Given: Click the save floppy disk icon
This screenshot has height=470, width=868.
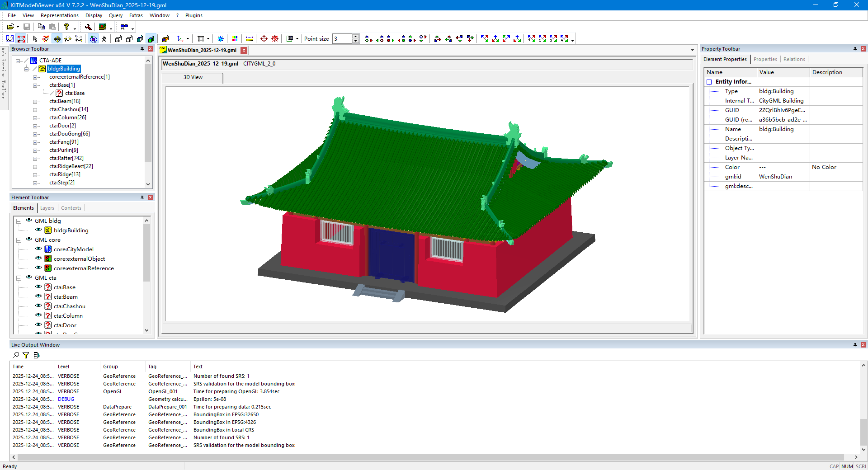Looking at the screenshot, I should coord(27,27).
